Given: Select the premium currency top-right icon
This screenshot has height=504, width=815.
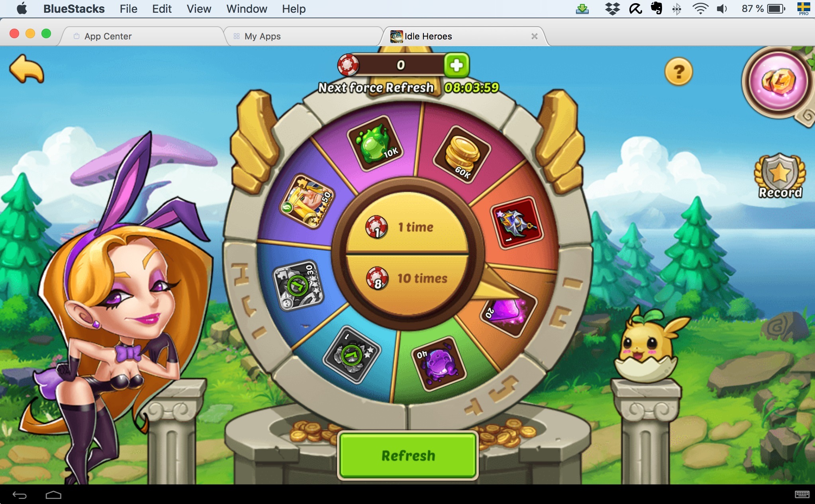Looking at the screenshot, I should (780, 82).
